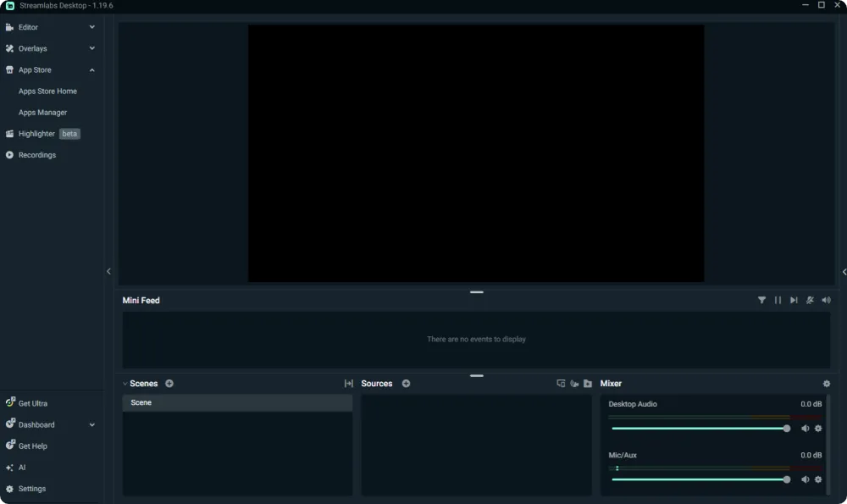Mute the Mic/Aux channel
Image resolution: width=847 pixels, height=504 pixels.
click(805, 479)
